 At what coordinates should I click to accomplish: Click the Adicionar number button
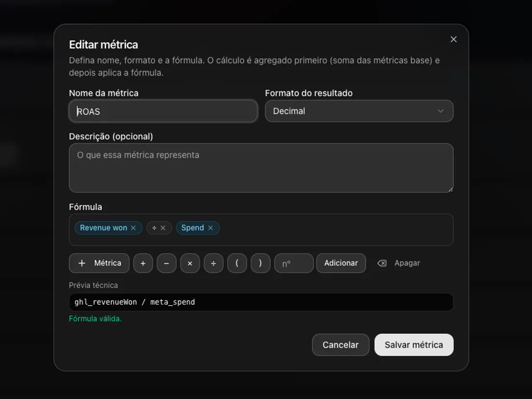(341, 263)
